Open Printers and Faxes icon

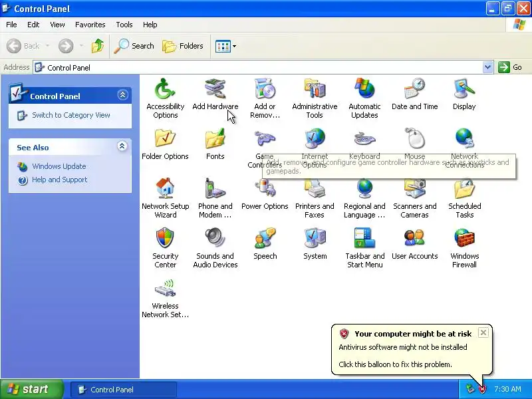click(315, 189)
